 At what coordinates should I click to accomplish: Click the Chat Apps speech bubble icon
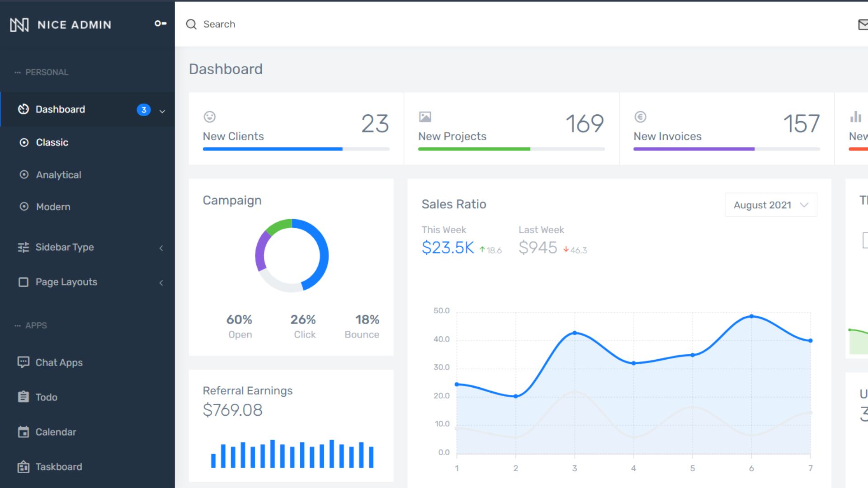[x=23, y=362]
